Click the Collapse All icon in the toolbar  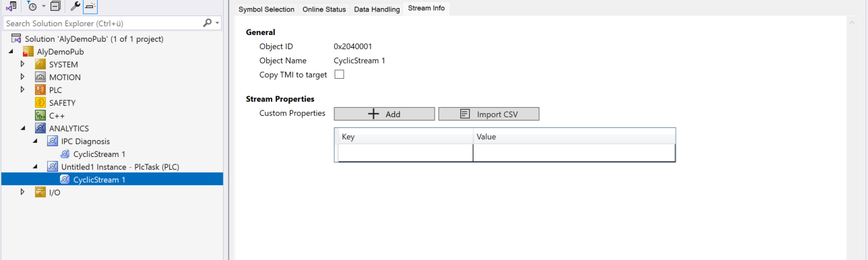coord(56,7)
